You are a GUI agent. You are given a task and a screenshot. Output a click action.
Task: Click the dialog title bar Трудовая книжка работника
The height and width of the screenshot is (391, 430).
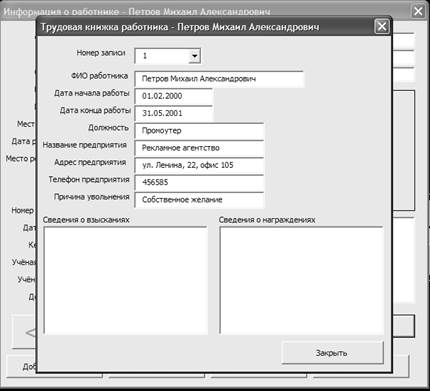pos(180,27)
